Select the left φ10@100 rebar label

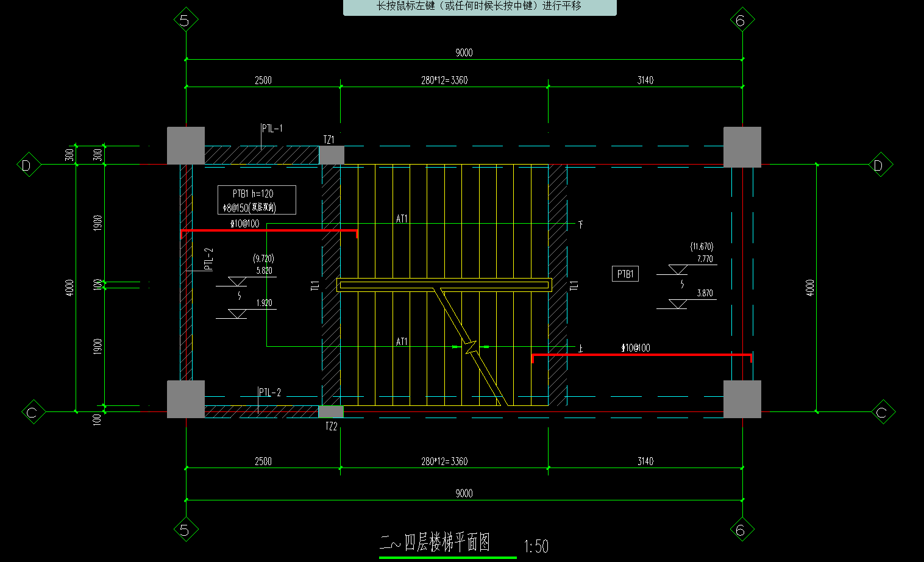pos(244,224)
